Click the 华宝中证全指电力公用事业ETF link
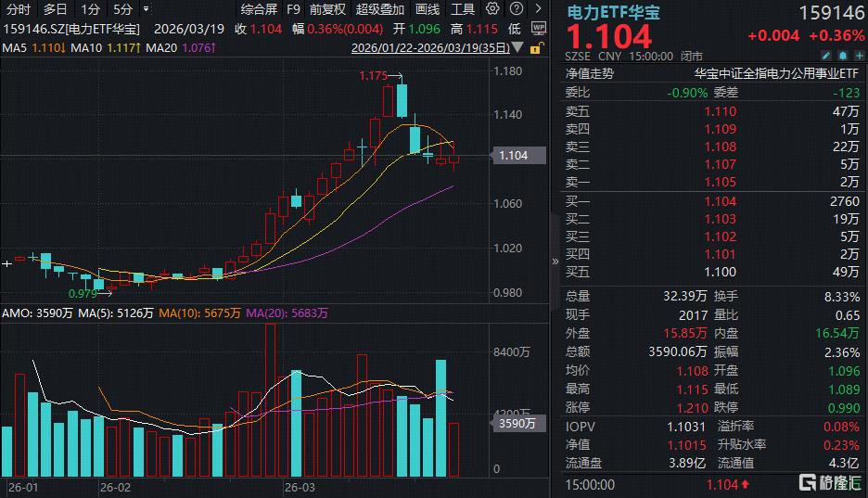This screenshot has height=498, width=868. (x=776, y=73)
